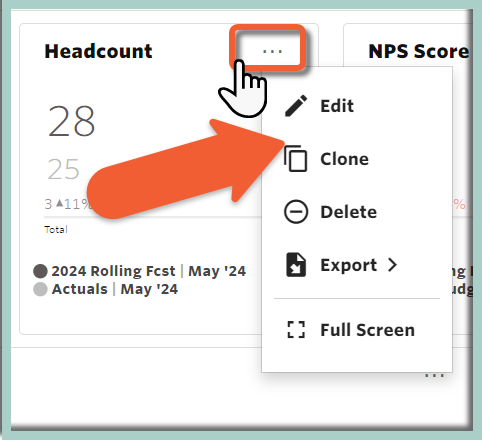Open the Headcount tile ellipsis menu

pos(272,52)
